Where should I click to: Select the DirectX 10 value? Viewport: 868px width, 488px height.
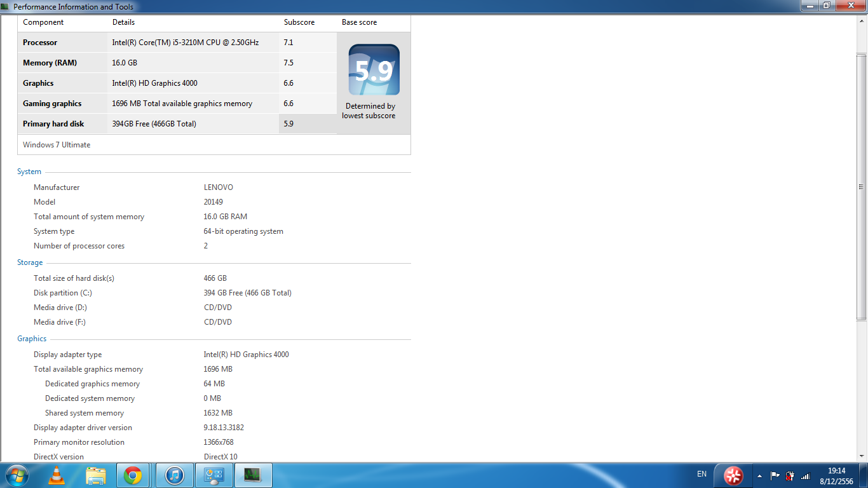click(220, 457)
